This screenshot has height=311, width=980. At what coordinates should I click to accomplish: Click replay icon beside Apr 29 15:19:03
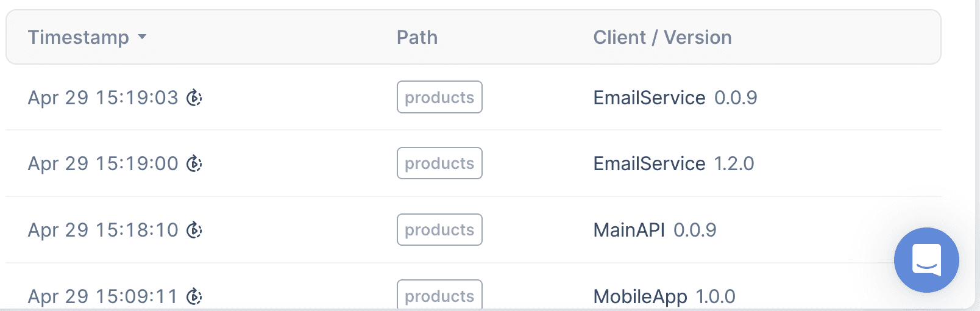pos(194,98)
